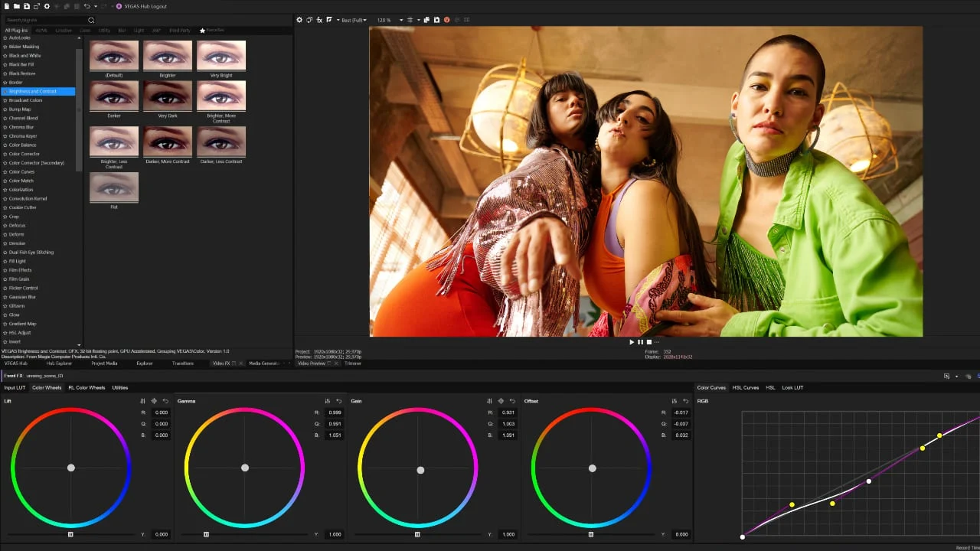Toggle favorite star for Color Curves plug-in
980x551 pixels.
click(x=5, y=172)
